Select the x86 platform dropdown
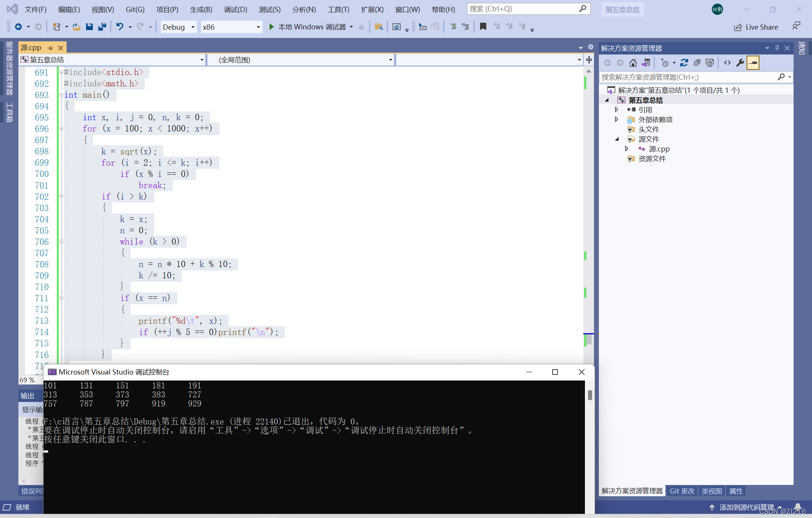812x518 pixels. point(231,28)
